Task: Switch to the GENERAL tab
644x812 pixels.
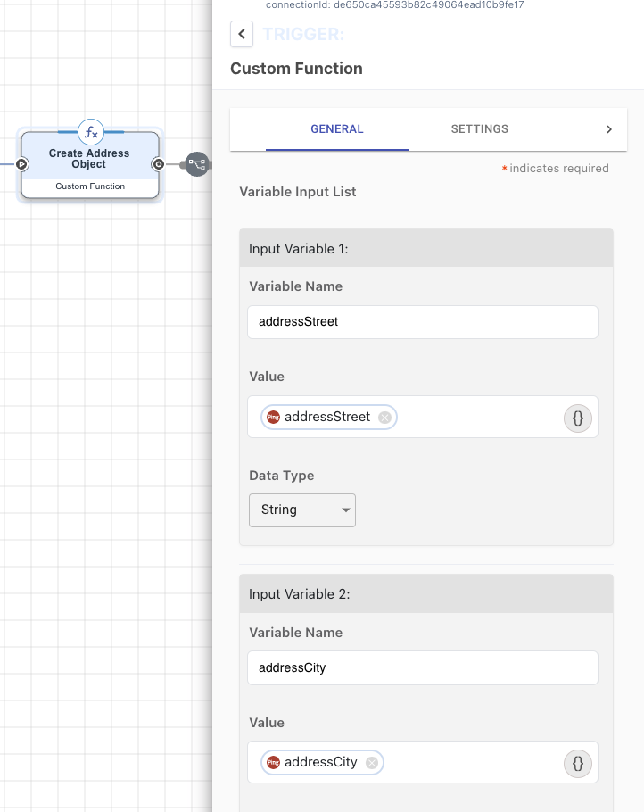Action: pyautogui.click(x=336, y=129)
